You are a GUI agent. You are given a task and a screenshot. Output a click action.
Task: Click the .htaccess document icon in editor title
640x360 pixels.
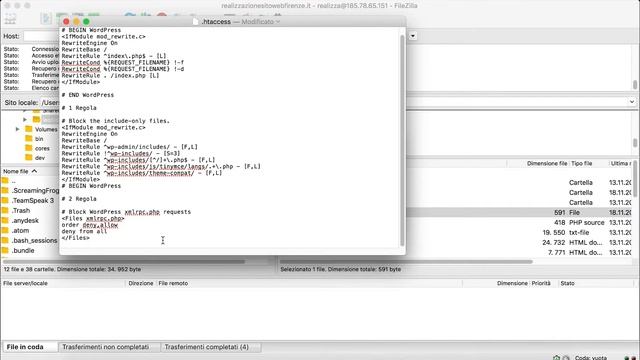(196, 22)
